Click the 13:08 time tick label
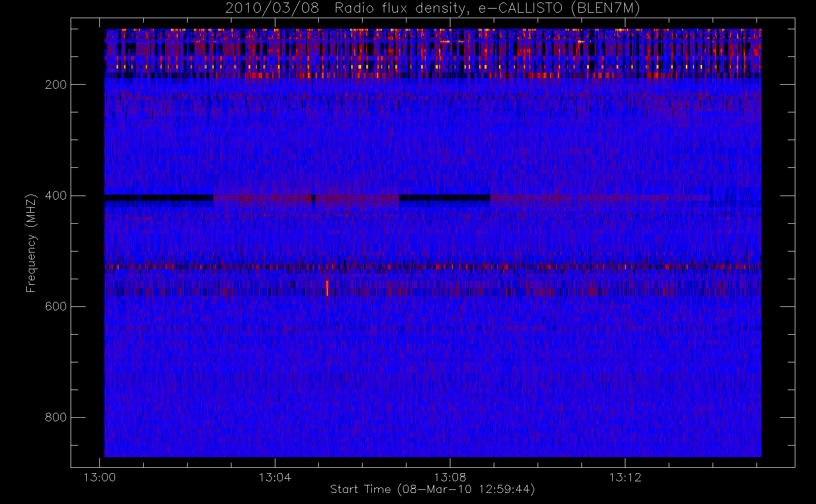This screenshot has height=504, width=816. tap(450, 477)
